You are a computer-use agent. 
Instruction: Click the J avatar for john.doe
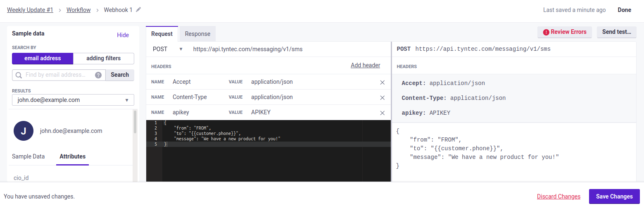[24, 131]
